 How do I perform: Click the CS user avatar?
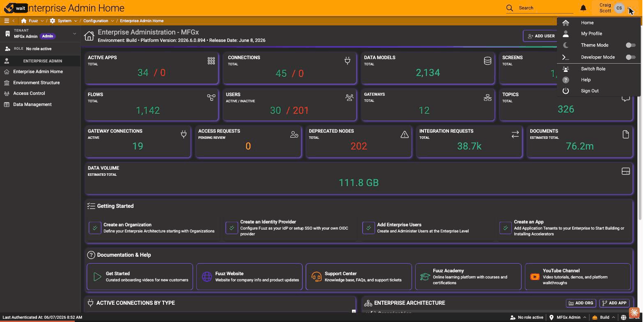(619, 8)
